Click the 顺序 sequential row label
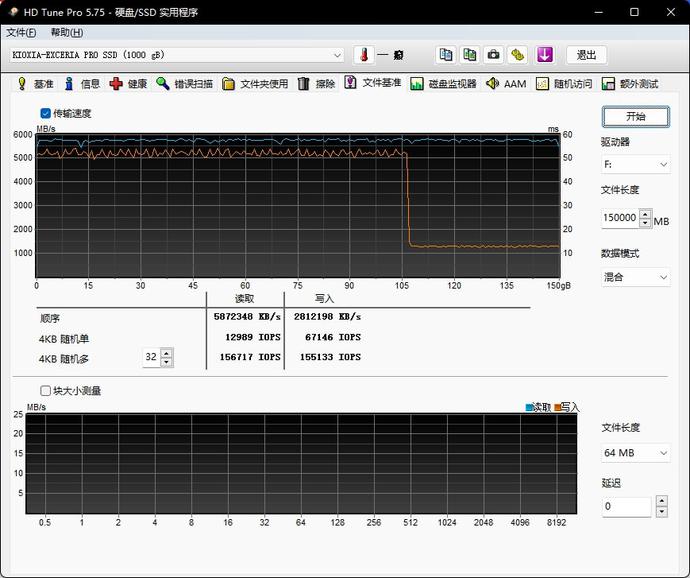Screen dimensions: 690x578 (50, 318)
